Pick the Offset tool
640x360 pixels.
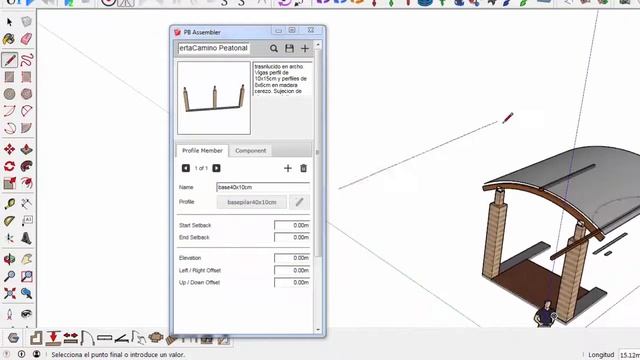[x=26, y=183]
